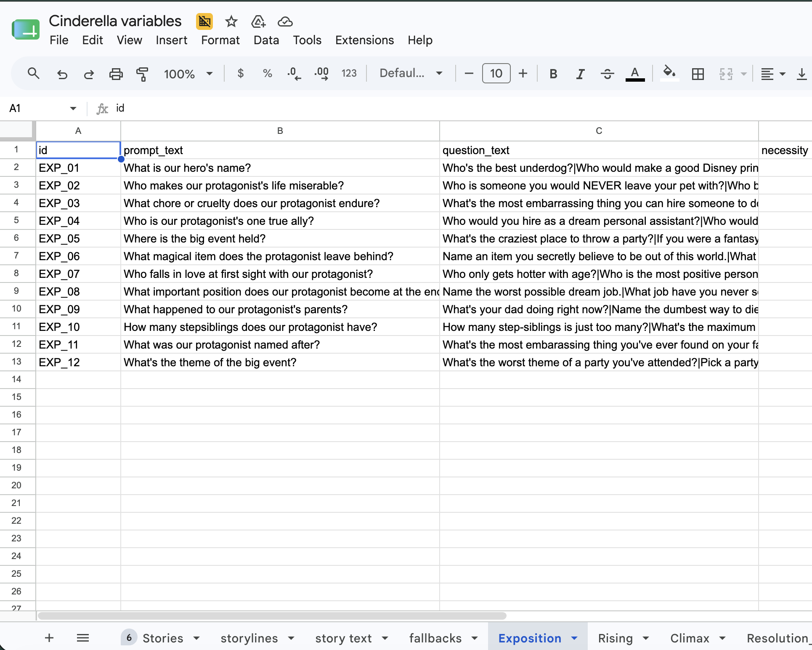Activate the paint format tool
Viewport: 812px width, 650px height.
tap(142, 74)
